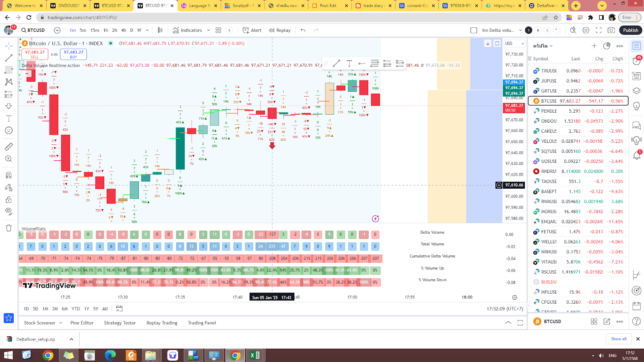Open the notifications bell panel

click(636, 155)
